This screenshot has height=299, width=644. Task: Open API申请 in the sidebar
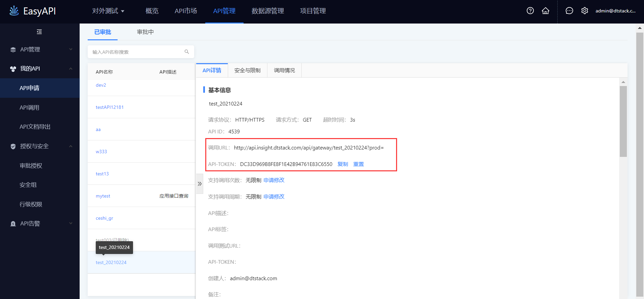pos(40,88)
